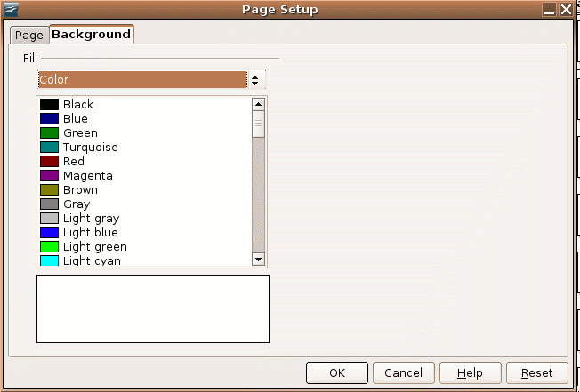Image resolution: width=580 pixels, height=392 pixels.
Task: Select the Light cyan list entry
Action: (145, 260)
